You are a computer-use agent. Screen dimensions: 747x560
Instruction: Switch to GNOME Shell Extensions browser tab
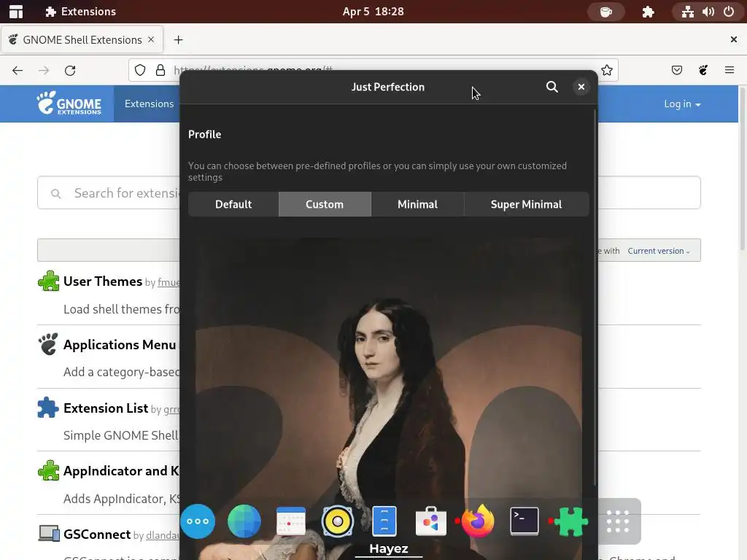pos(82,39)
